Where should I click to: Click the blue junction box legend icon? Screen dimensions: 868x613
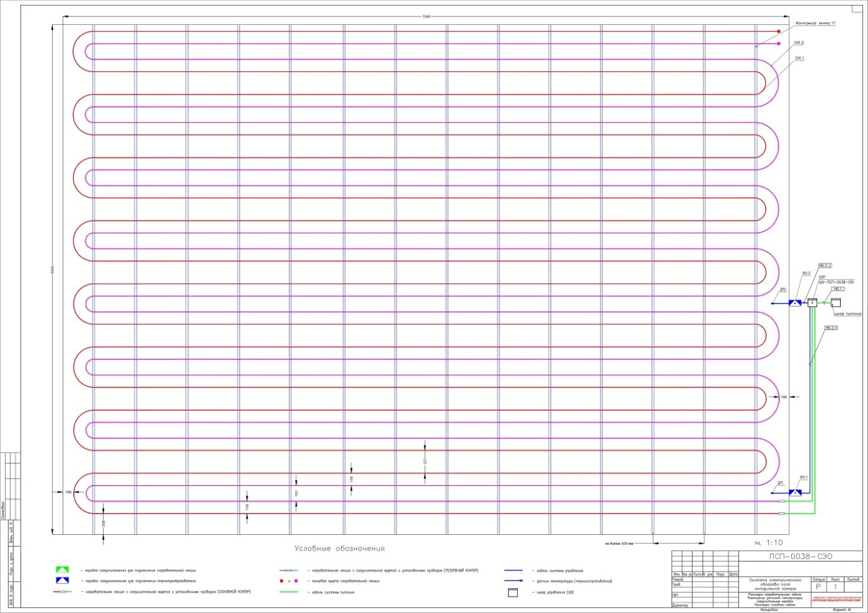(62, 580)
